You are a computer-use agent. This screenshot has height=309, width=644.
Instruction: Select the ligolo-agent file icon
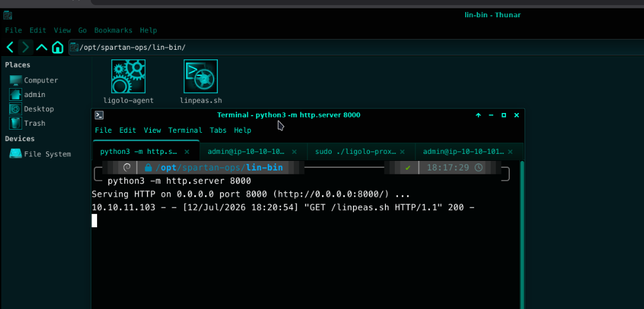click(128, 77)
